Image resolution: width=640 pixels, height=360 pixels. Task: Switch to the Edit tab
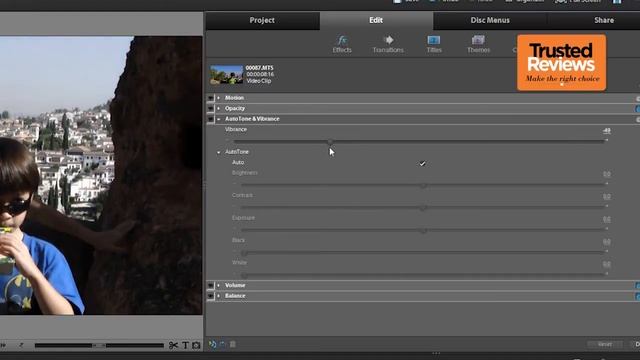tap(376, 20)
